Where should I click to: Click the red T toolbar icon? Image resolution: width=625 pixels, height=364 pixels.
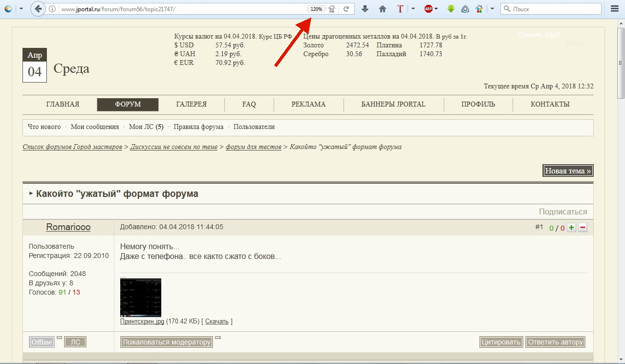point(400,9)
